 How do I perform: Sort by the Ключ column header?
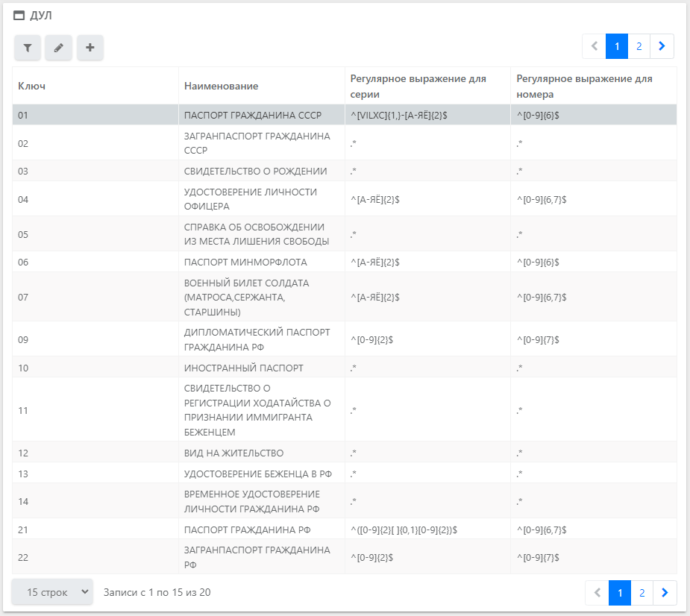click(x=32, y=86)
